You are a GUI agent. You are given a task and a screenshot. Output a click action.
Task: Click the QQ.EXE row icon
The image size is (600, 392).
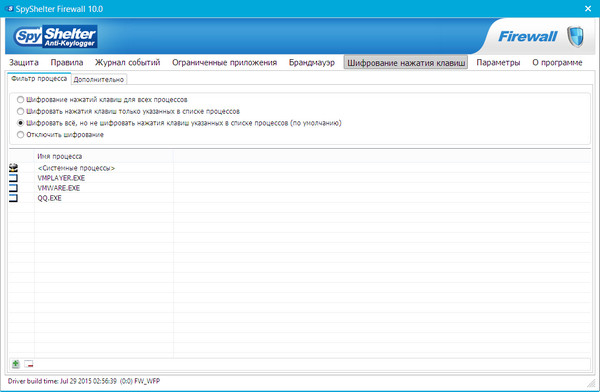(x=13, y=198)
